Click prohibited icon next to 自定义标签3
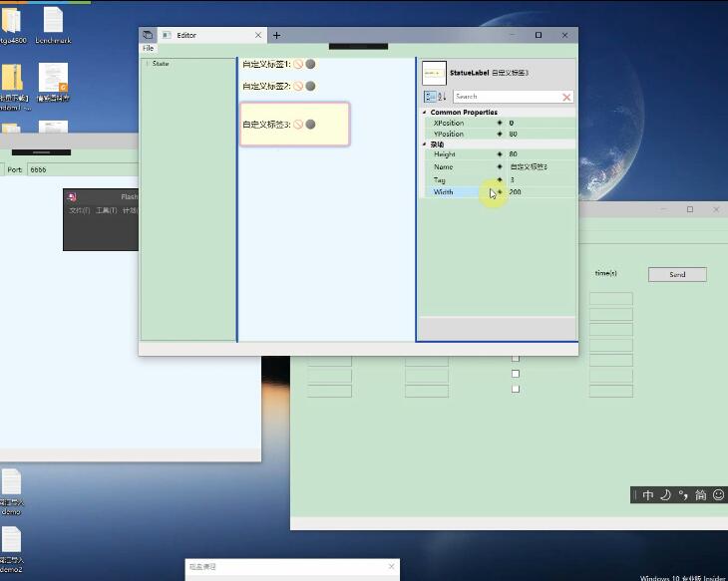Screen dimensions: 728x581 coord(298,124)
